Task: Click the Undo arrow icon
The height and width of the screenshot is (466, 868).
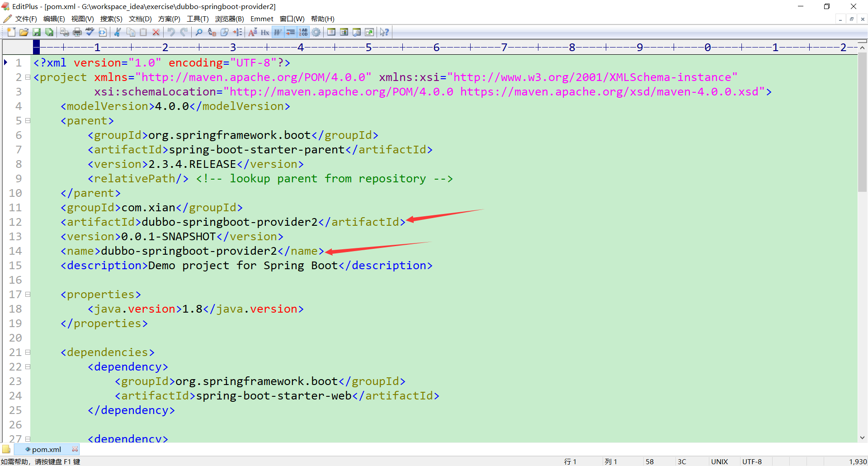Action: [x=171, y=32]
